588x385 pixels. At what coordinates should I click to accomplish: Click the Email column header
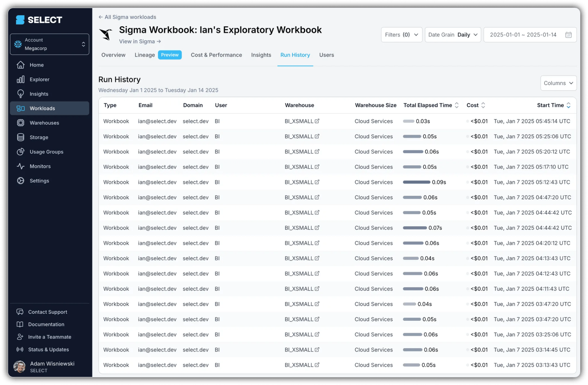[x=145, y=105]
